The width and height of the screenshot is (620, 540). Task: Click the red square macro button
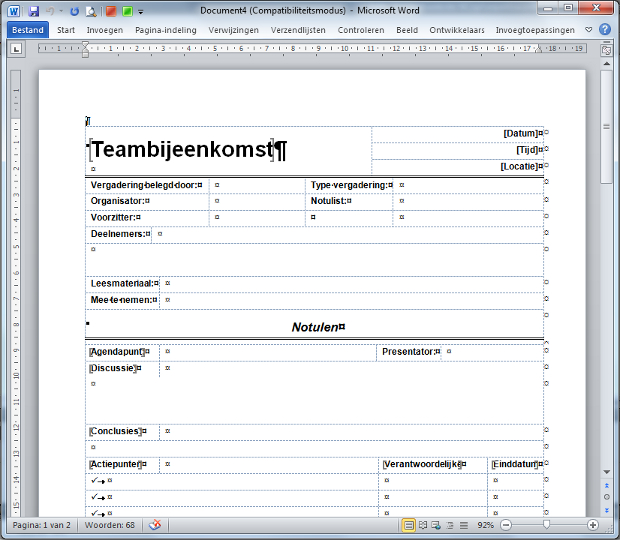(111, 11)
